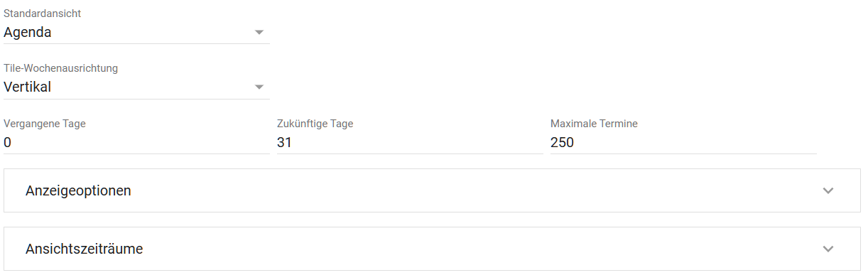Click into the Vergangene Tage field
868x280 pixels.
coord(136,142)
